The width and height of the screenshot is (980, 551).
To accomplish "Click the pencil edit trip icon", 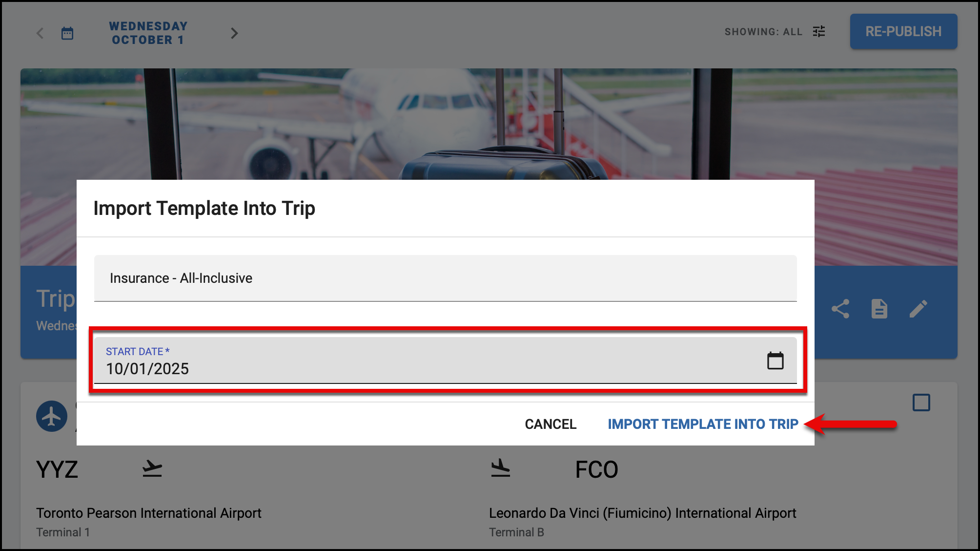I will point(919,309).
